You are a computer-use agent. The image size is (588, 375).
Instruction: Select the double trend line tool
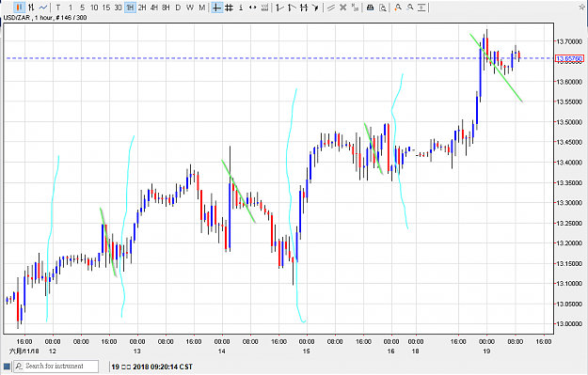coord(330,8)
